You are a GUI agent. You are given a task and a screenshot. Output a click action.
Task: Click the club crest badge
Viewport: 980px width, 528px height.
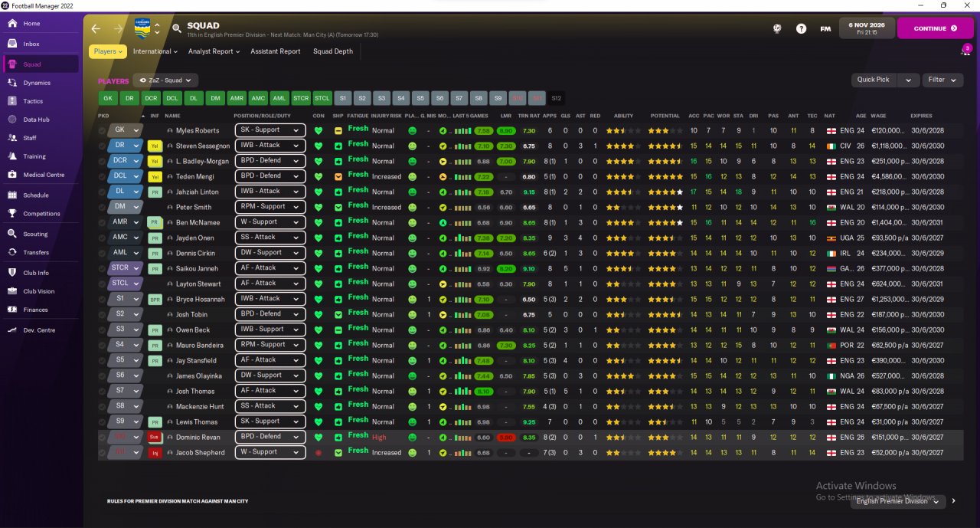(142, 28)
